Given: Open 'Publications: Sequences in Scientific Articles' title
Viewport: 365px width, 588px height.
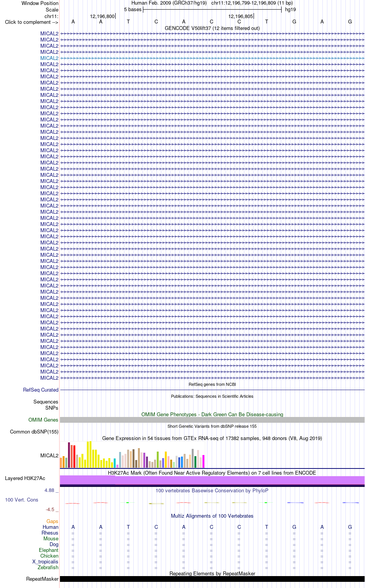Looking at the screenshot, I should 212,396.
